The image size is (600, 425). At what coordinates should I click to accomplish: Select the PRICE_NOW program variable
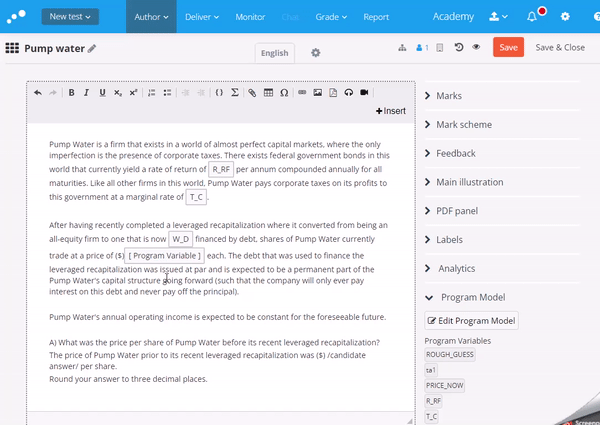click(x=444, y=385)
